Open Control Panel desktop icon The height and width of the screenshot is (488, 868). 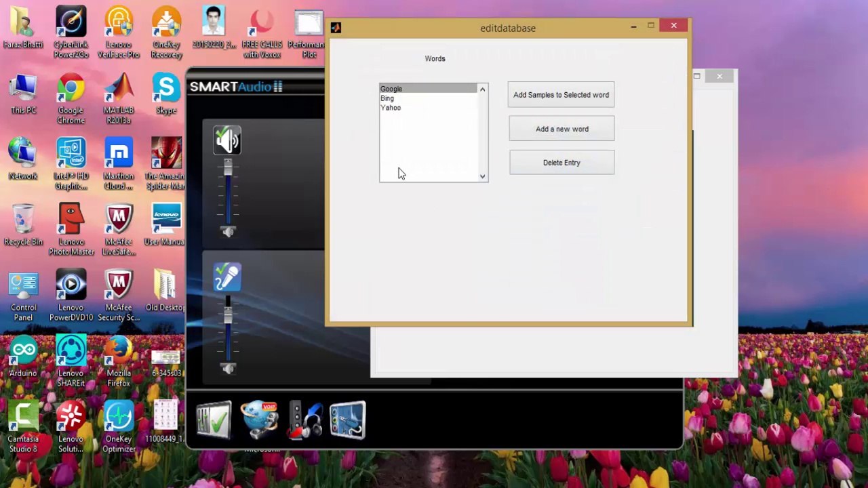[x=23, y=296]
